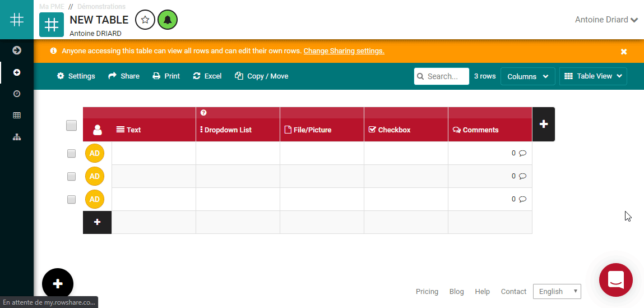Open the sidebar table grid icon
Viewport: 644px width, 308px height.
click(17, 116)
